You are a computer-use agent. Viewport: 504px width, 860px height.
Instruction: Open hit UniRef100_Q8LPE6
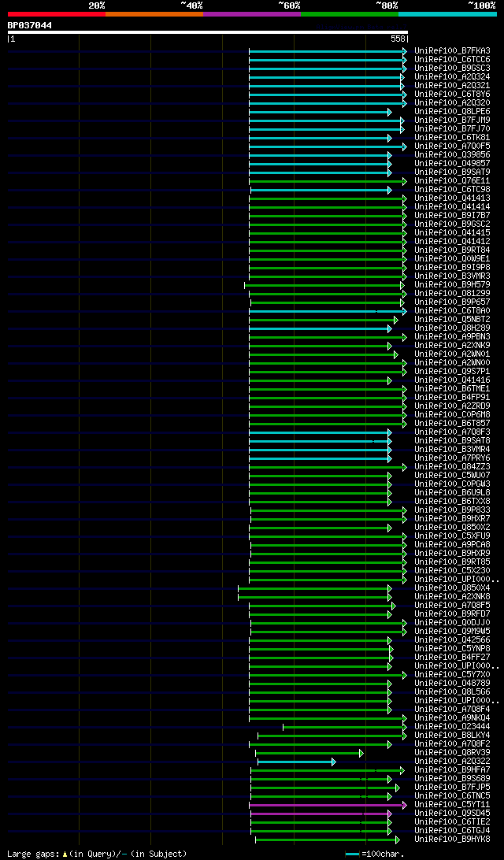point(453,111)
